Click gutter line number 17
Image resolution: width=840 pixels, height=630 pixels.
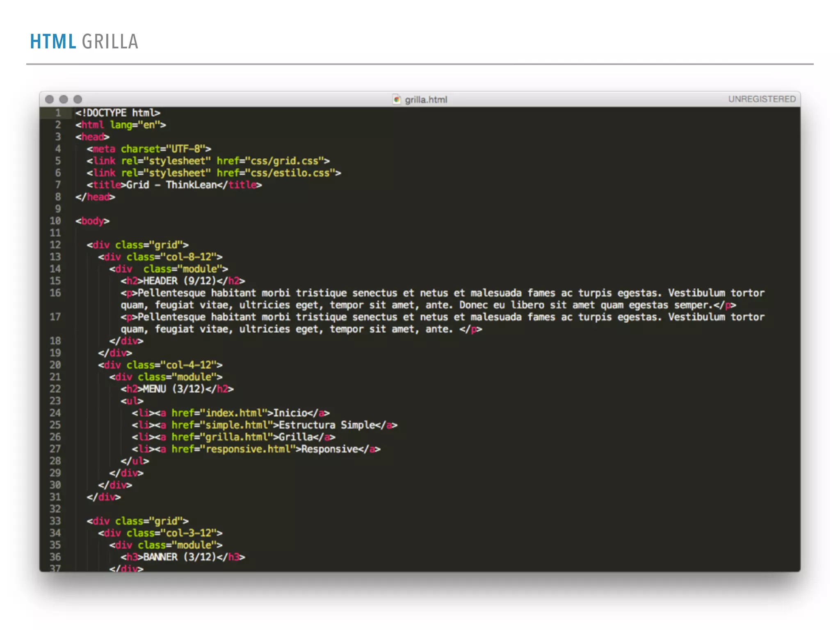coord(55,317)
